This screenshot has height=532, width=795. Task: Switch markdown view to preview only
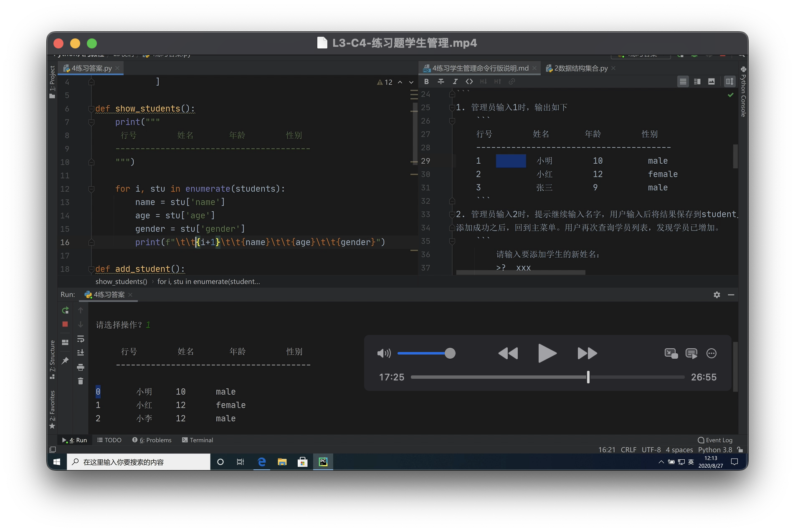711,81
